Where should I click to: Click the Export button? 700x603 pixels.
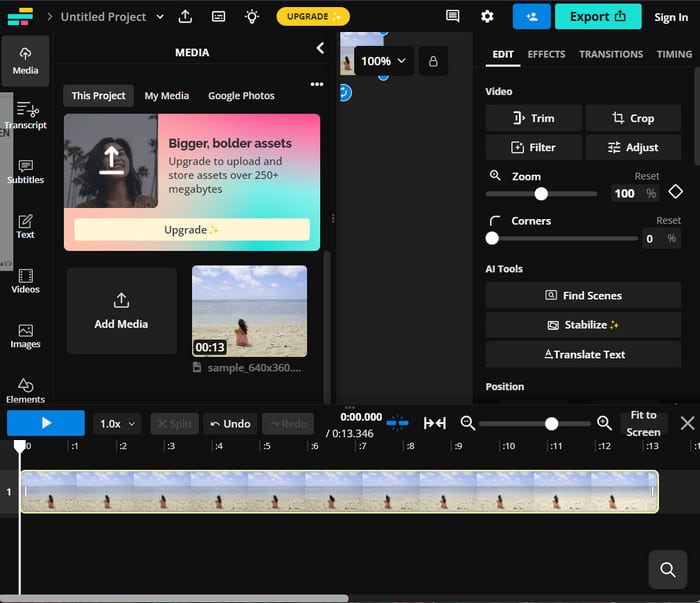(x=598, y=17)
